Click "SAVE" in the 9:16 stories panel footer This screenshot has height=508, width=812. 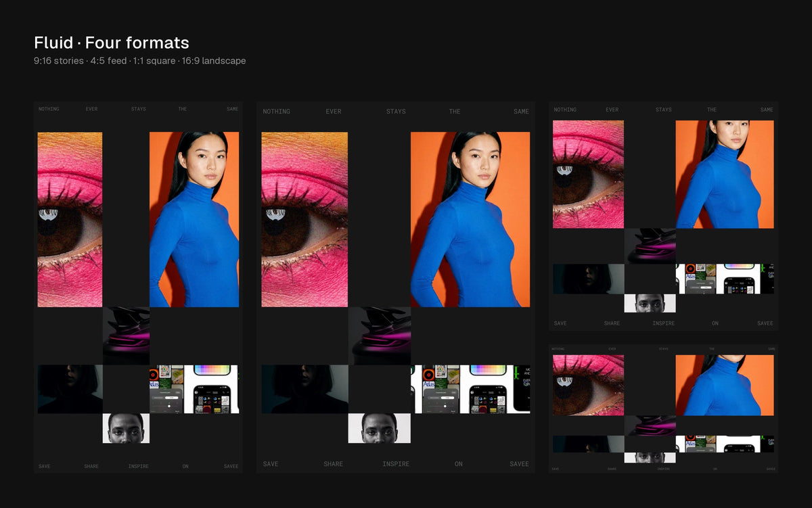pos(45,467)
